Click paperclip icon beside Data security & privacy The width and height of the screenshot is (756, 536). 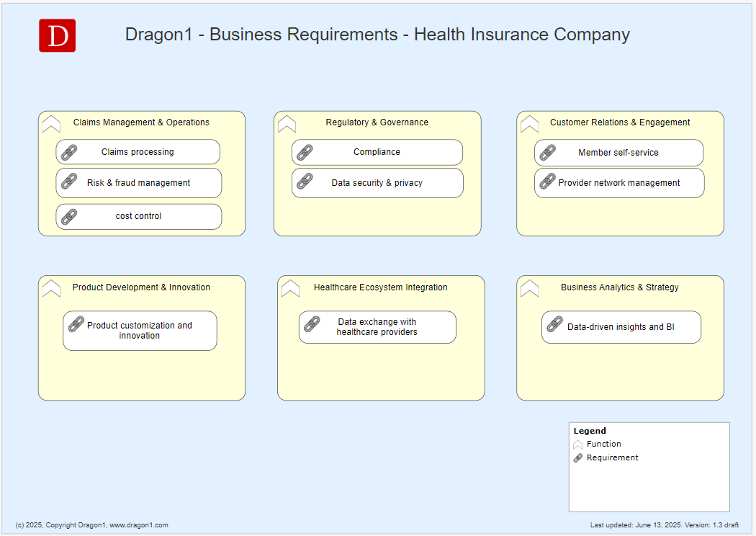tap(305, 182)
